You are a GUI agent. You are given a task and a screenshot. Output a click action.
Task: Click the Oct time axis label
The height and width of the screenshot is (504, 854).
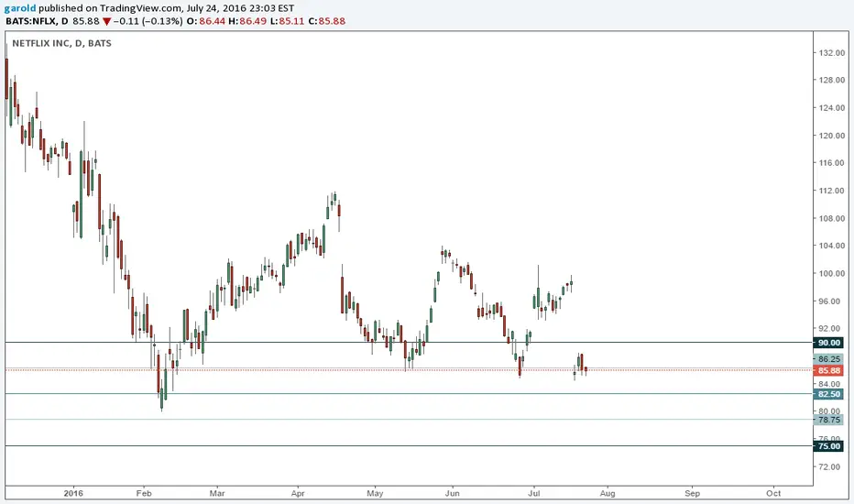coord(773,493)
